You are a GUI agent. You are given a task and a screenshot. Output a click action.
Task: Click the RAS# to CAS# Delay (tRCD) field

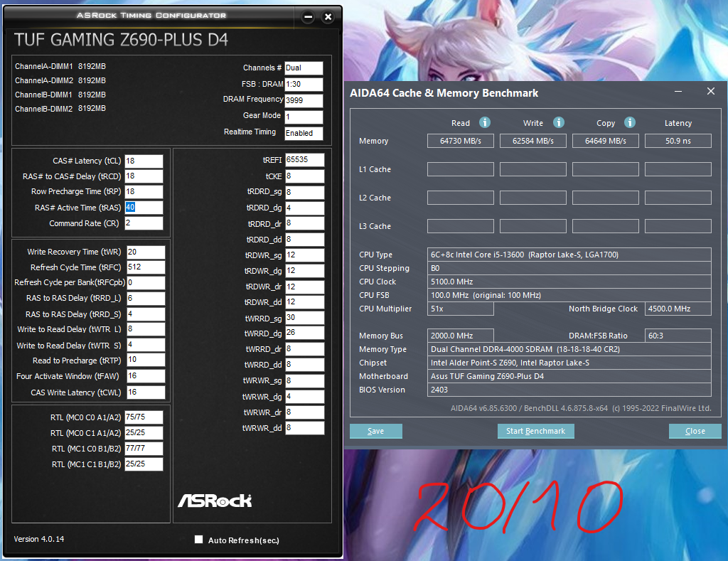pyautogui.click(x=144, y=176)
